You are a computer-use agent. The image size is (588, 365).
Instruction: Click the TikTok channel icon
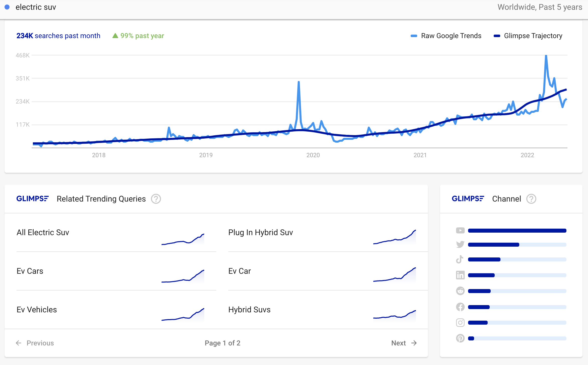tap(460, 259)
